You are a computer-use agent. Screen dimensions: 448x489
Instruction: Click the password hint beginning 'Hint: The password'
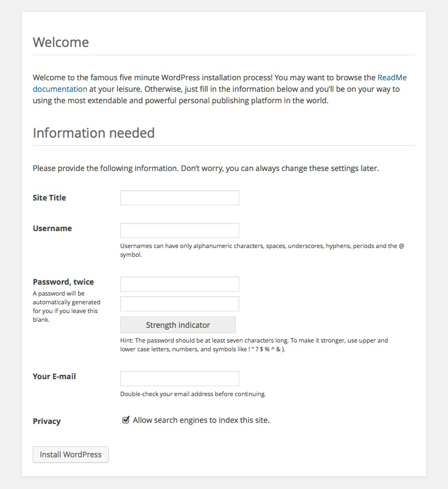click(x=254, y=345)
